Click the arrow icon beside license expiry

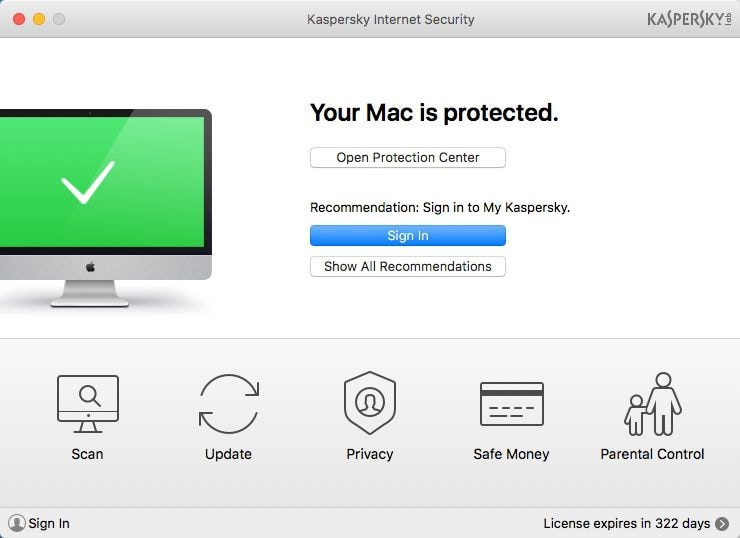(722, 523)
